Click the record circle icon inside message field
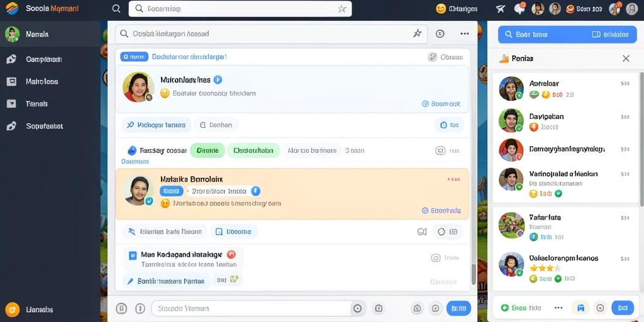The image size is (644, 322). 357,308
